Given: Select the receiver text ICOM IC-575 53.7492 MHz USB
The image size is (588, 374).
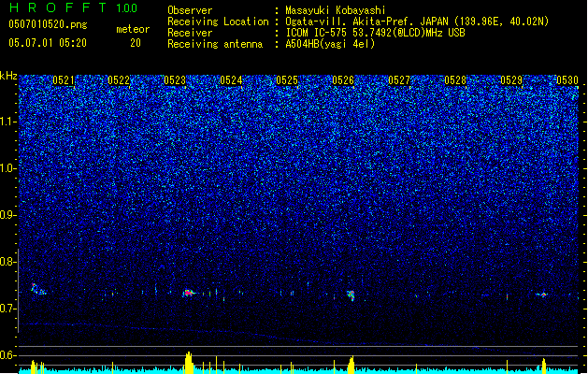Looking at the screenshot, I should pos(375,33).
